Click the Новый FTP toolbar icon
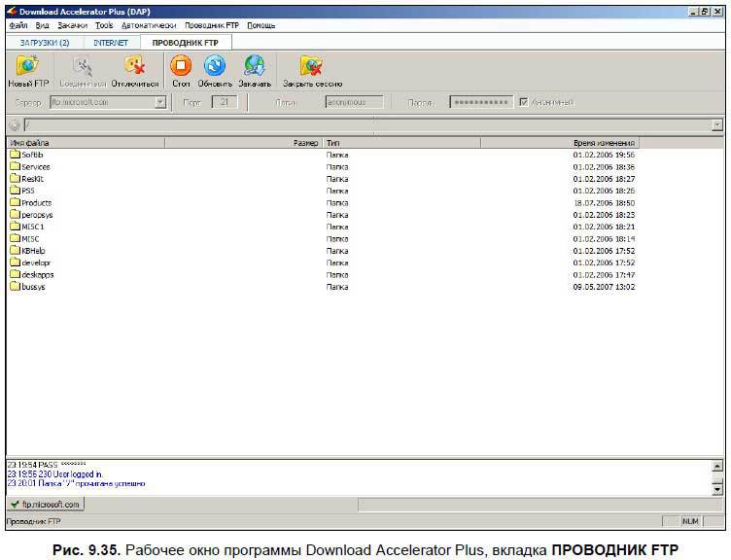The height and width of the screenshot is (560, 731). coord(27,66)
